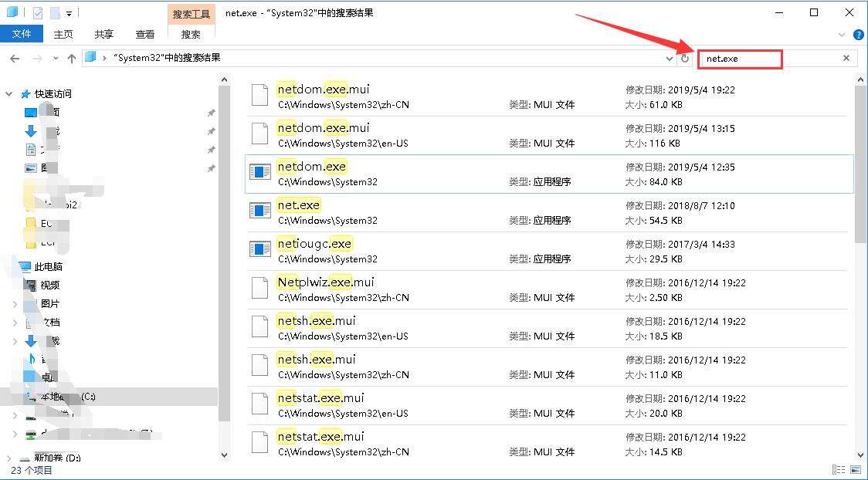Click the address bar breadcrumb chevron
Screen dimensions: 868x480
[x=104, y=58]
